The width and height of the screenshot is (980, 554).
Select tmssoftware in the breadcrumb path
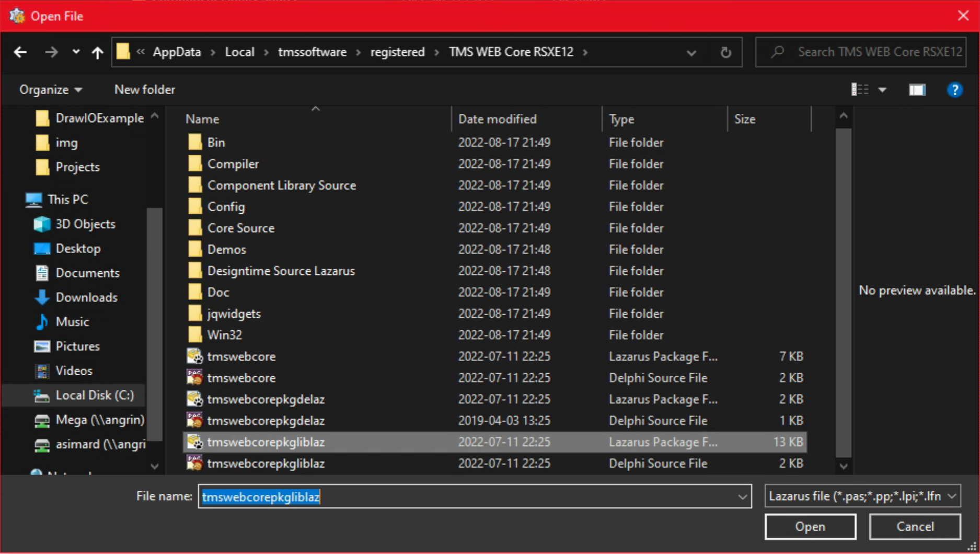312,52
